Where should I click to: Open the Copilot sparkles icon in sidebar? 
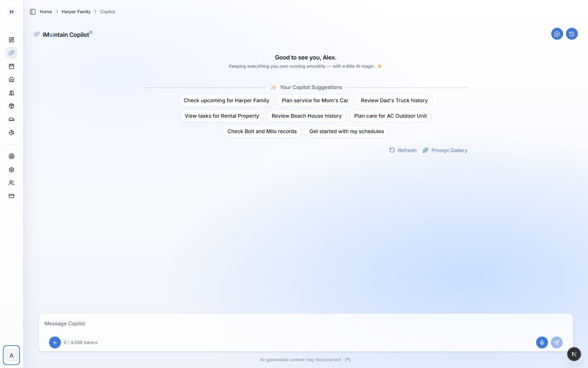point(11,53)
